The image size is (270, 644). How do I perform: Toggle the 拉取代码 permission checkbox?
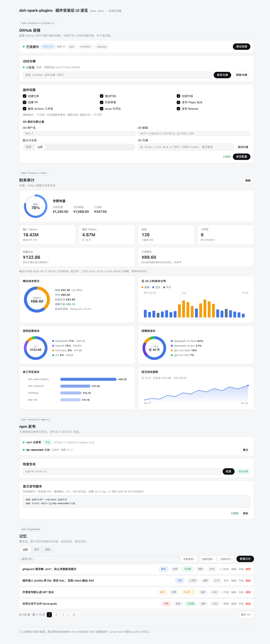pos(178,96)
